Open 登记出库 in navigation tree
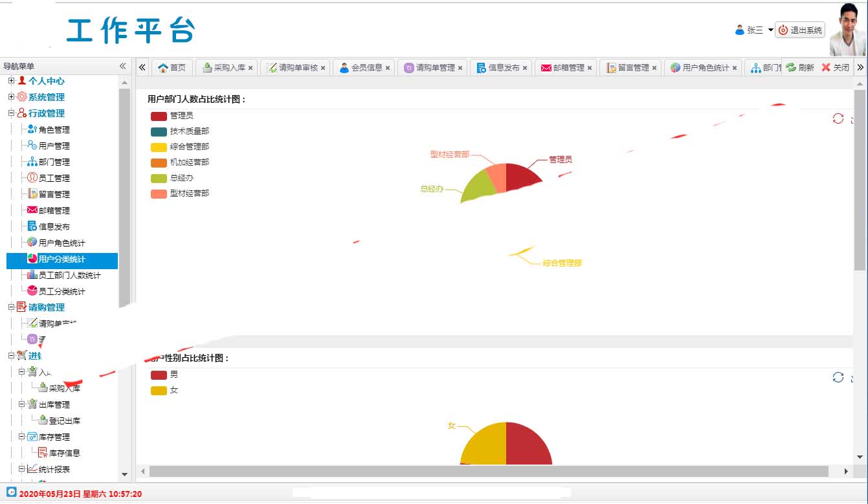Image resolution: width=868 pixels, height=504 pixels. tap(64, 421)
